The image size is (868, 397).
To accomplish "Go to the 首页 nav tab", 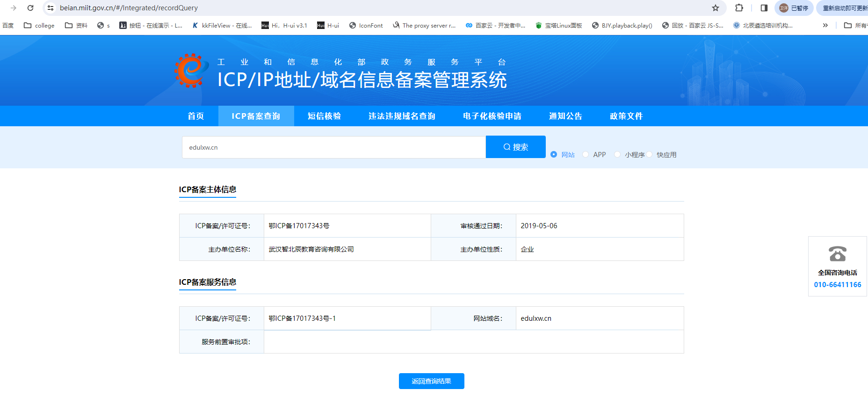I will click(x=196, y=116).
